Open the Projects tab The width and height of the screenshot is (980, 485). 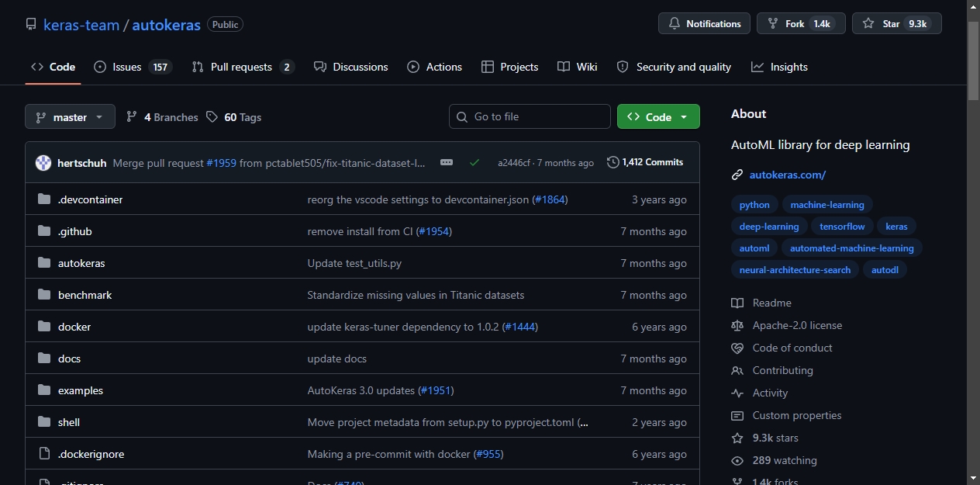pos(509,67)
